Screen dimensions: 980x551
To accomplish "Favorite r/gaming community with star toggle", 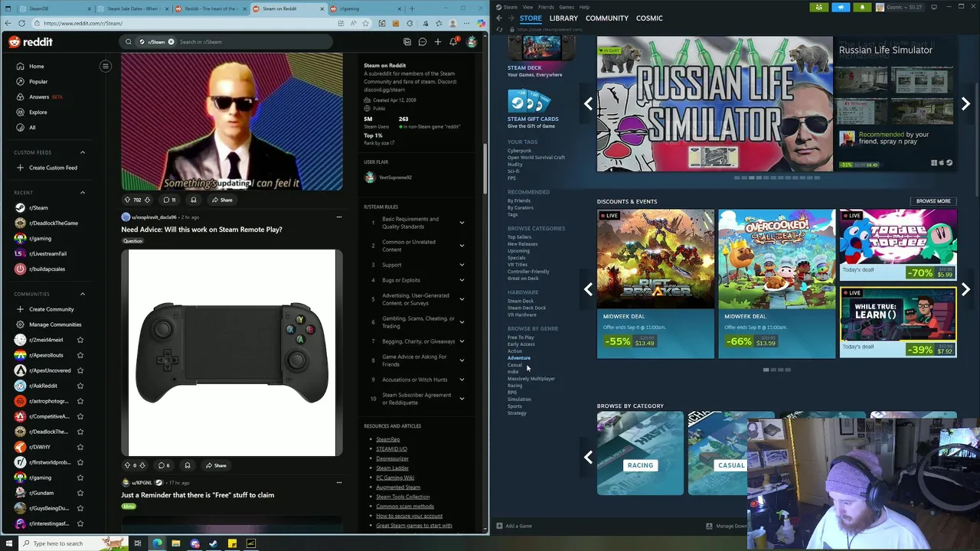I will [80, 478].
